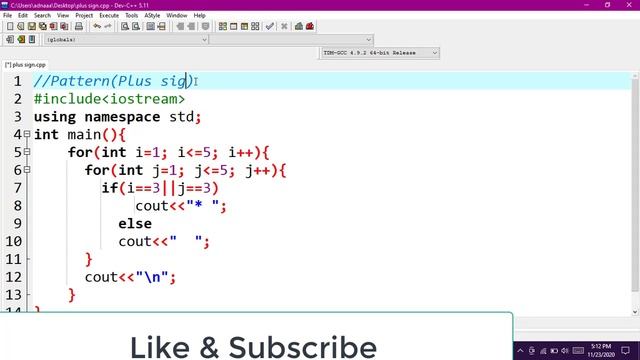
Task: Click on 'using namespace std;' line
Action: tap(118, 117)
